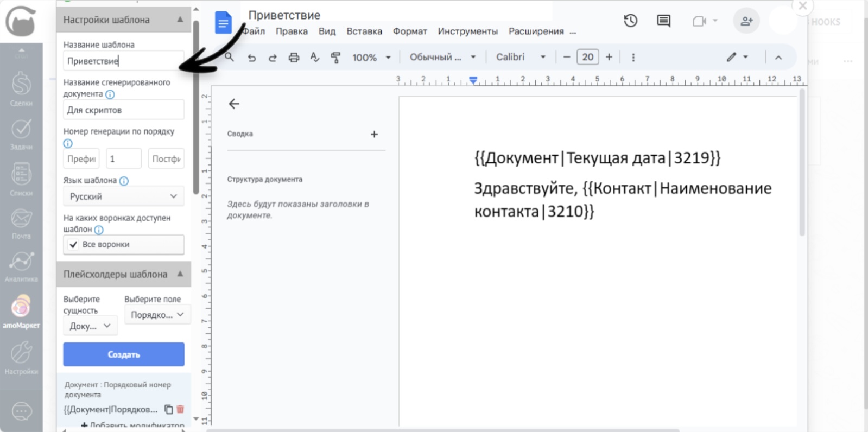The height and width of the screenshot is (432, 868).
Task: Click the settings panel vertical scrollbar
Action: pos(196,107)
